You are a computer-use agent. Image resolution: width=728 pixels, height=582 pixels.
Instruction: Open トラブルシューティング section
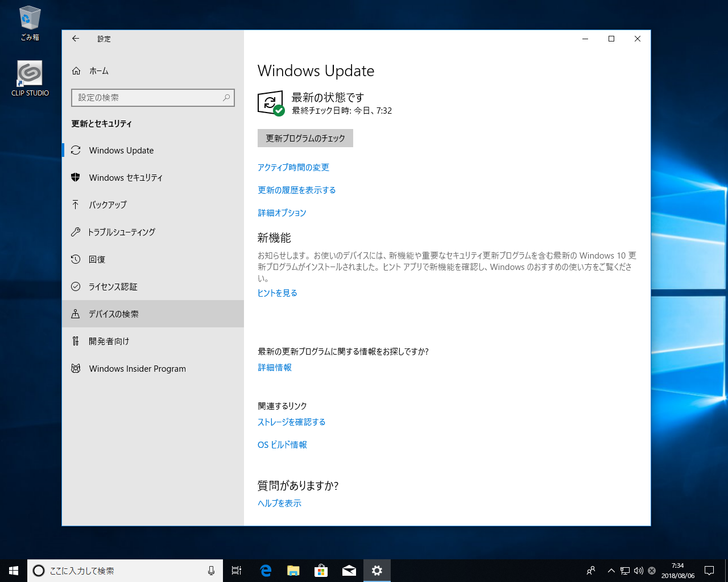(121, 232)
